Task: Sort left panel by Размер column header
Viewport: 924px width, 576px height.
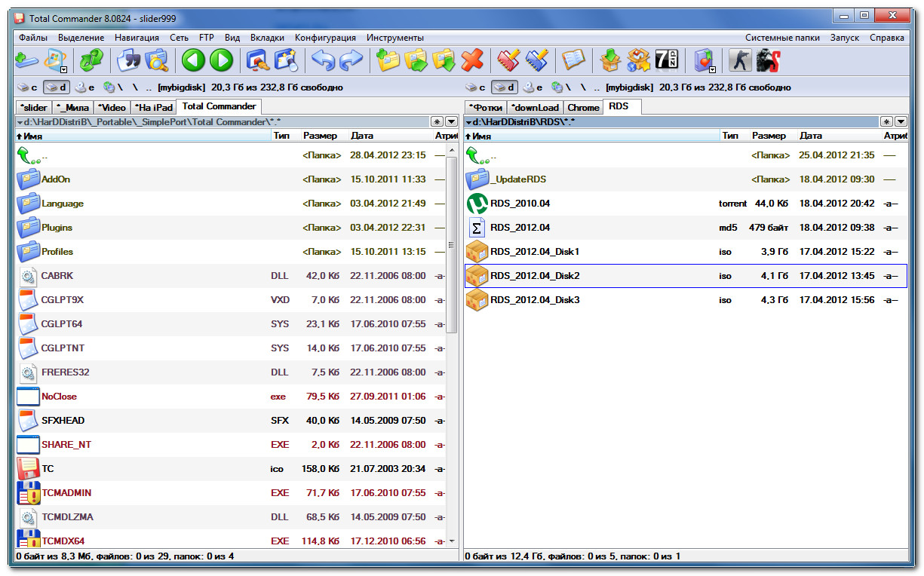Action: click(x=320, y=136)
